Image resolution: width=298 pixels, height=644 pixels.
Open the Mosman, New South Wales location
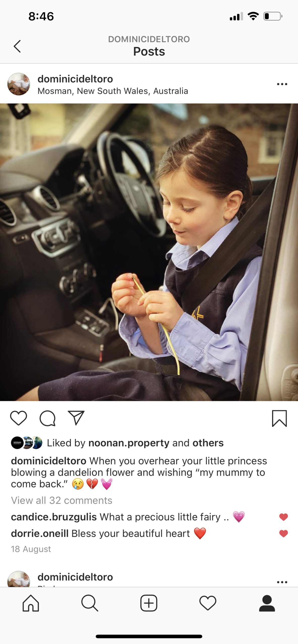coord(113,91)
